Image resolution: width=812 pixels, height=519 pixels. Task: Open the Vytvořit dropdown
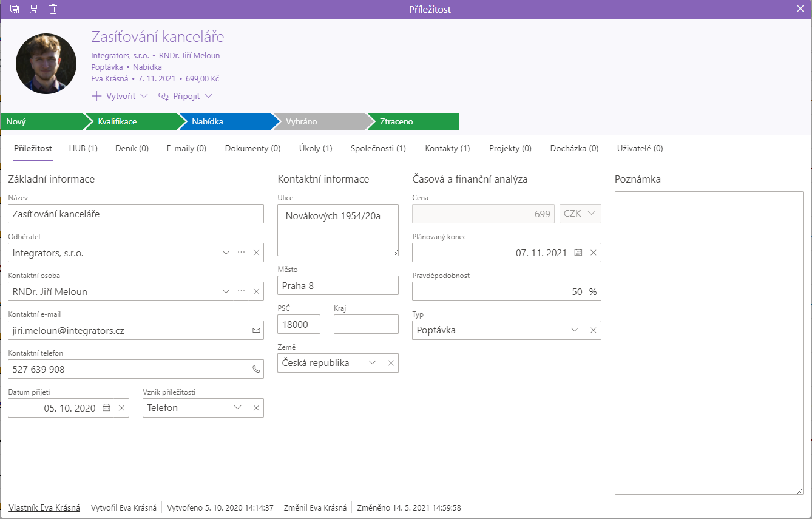pos(120,96)
